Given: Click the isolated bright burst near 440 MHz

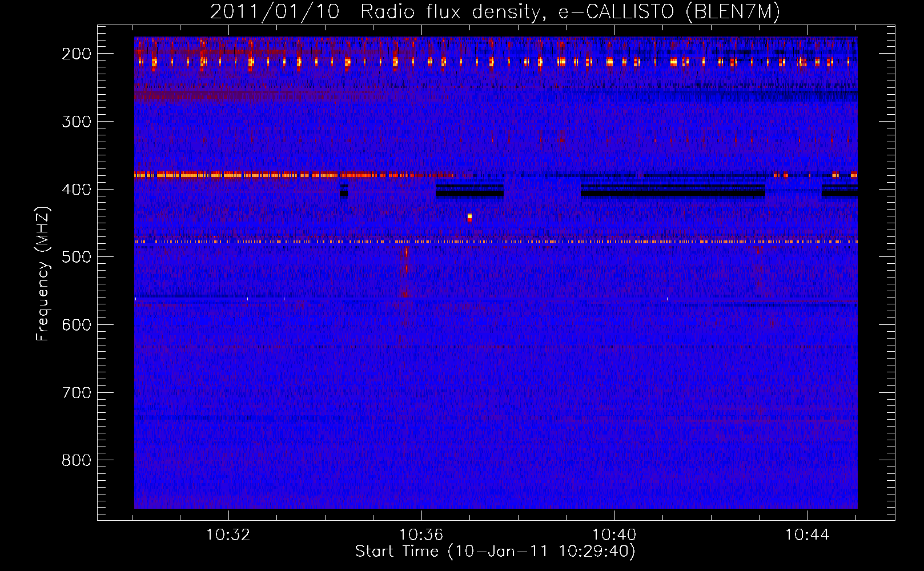Looking at the screenshot, I should click(x=469, y=217).
